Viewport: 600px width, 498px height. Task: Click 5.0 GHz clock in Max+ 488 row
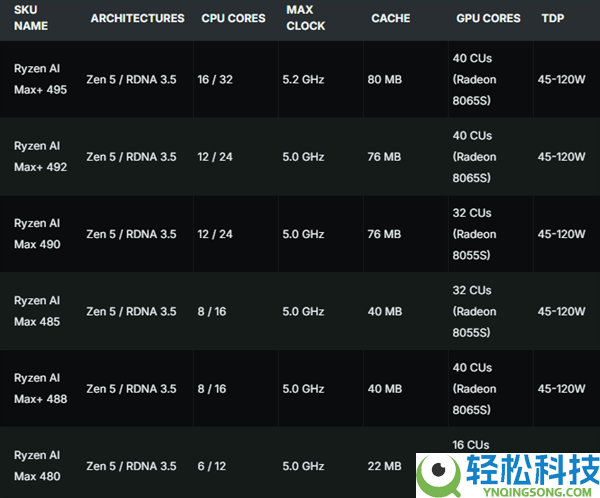pos(303,389)
